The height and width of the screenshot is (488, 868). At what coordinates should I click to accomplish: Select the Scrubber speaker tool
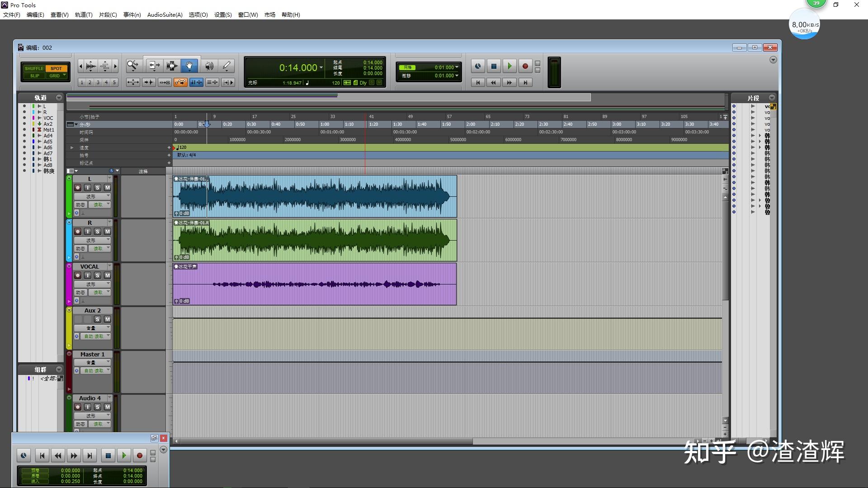coord(209,66)
